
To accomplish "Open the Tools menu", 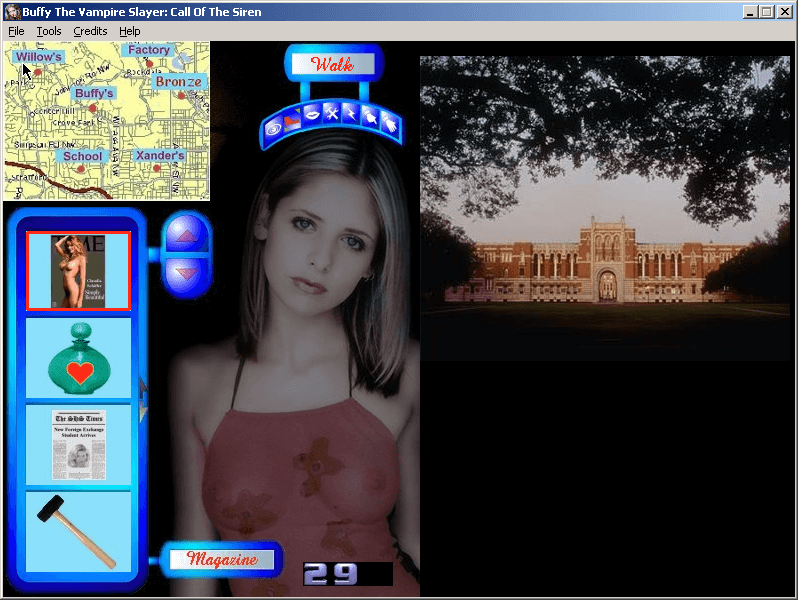I will [49, 32].
